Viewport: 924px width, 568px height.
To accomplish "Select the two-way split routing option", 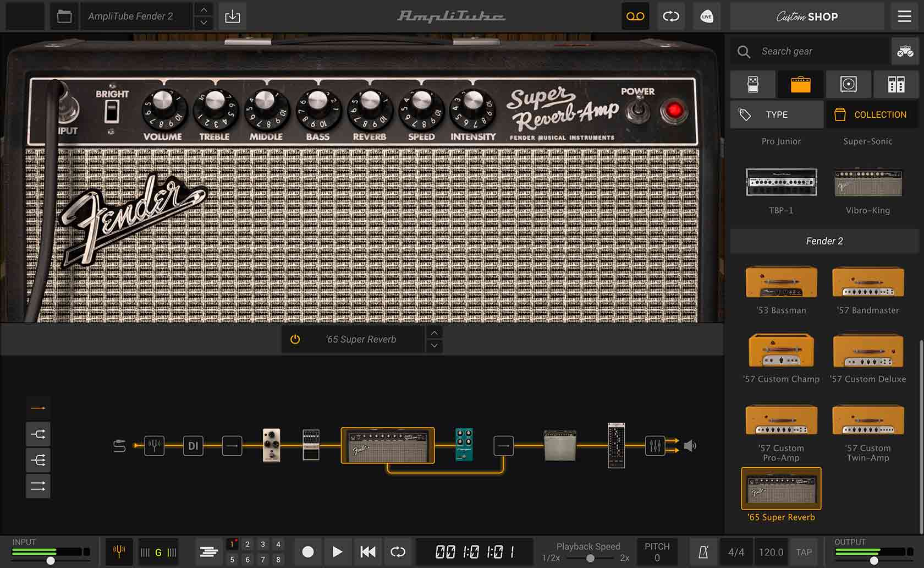I will 38,434.
